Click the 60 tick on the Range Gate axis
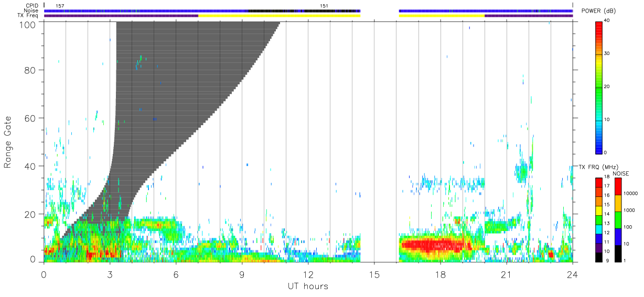The image size is (644, 297). [x=30, y=118]
